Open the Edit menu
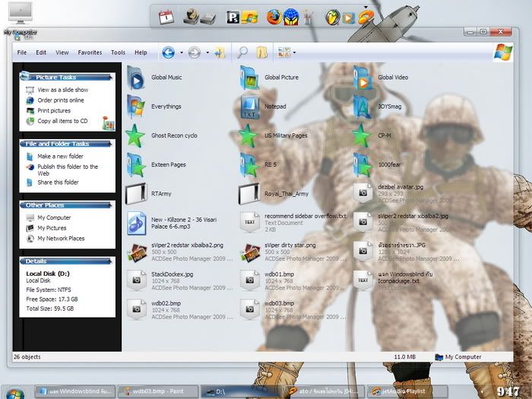Image resolution: width=532 pixels, height=399 pixels. (x=41, y=52)
